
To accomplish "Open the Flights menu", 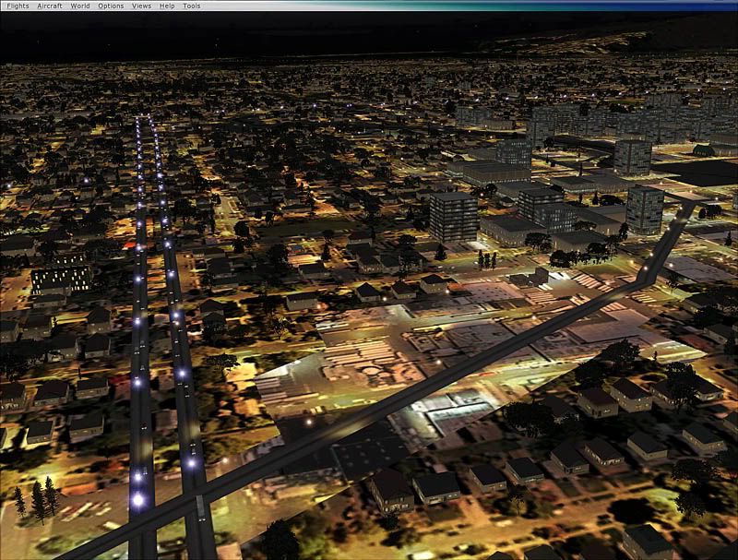I will click(18, 6).
